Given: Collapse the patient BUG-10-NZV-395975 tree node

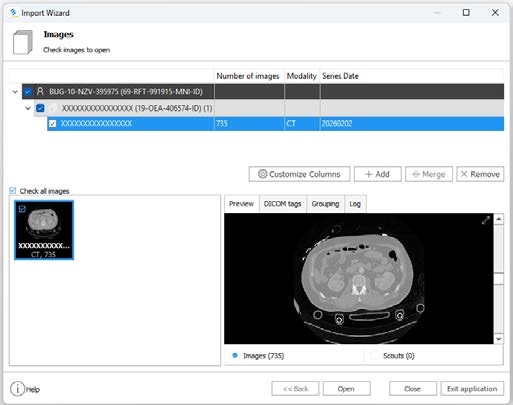Looking at the screenshot, I should point(15,92).
